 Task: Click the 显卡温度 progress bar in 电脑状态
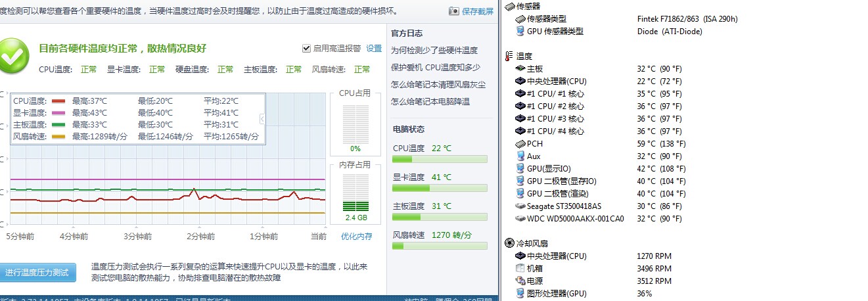coord(440,188)
